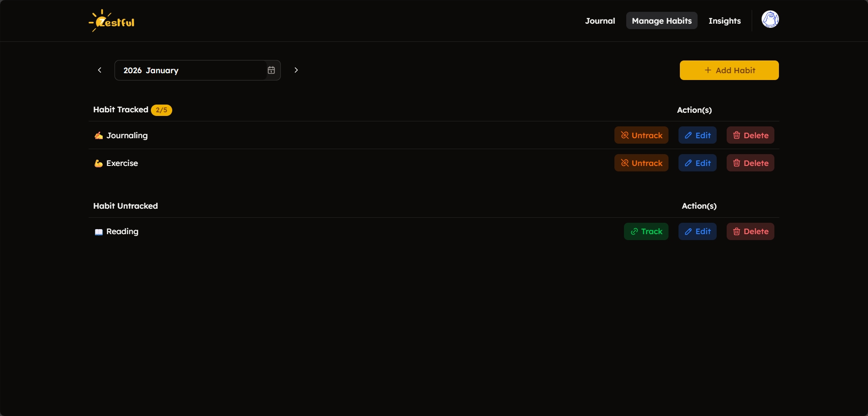Viewport: 868px width, 416px height.
Task: Click the Add Habit button
Action: (729, 70)
